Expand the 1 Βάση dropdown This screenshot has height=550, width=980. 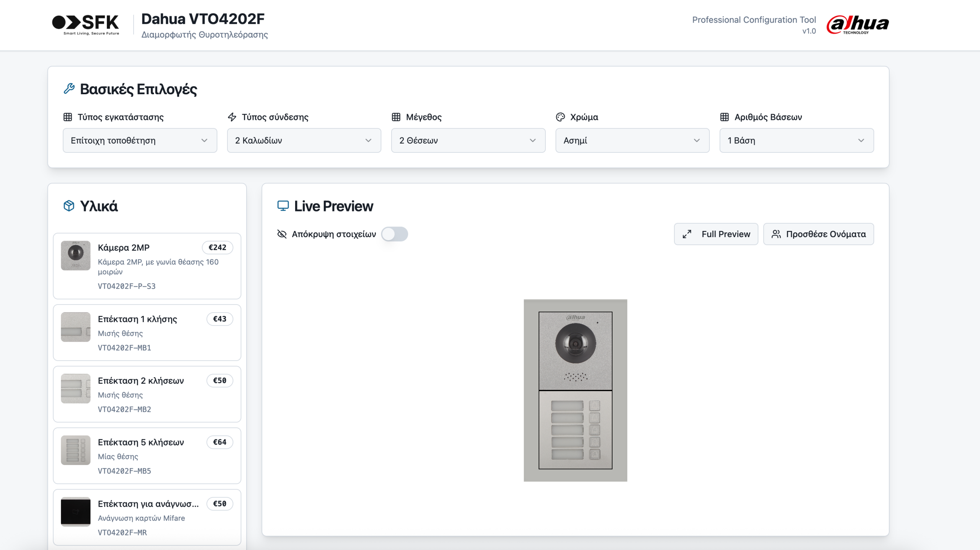pyautogui.click(x=796, y=141)
